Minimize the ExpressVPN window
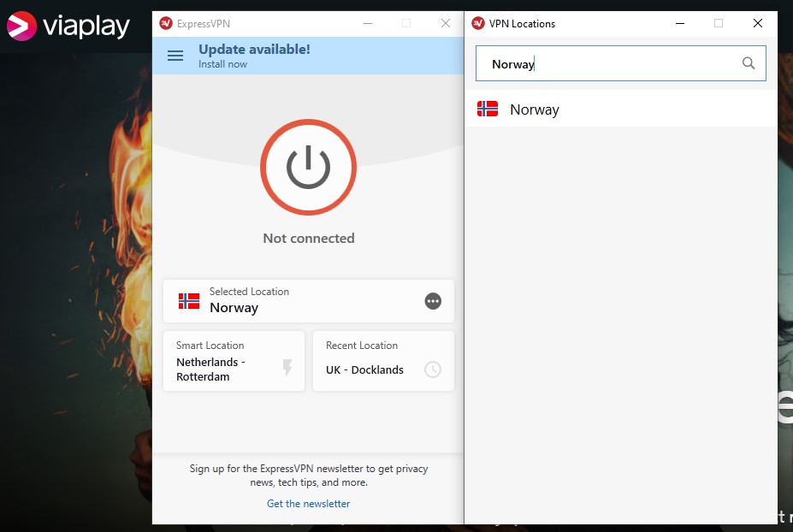Screen dimensions: 793x532 click(368, 23)
